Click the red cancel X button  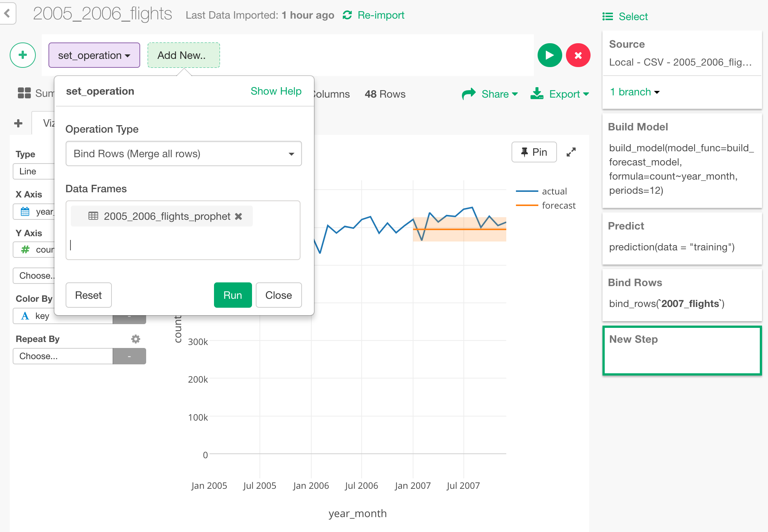click(578, 55)
